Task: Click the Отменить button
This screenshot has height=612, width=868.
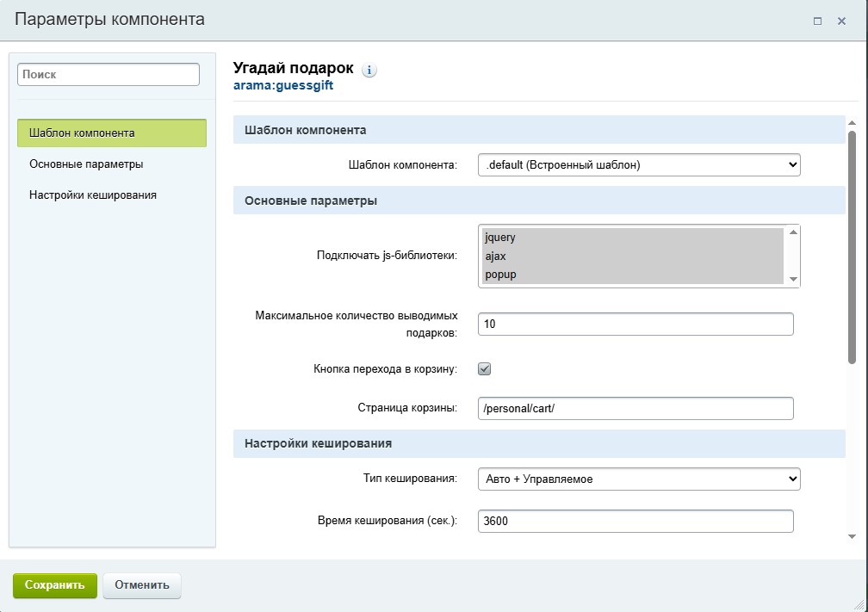Action: pos(142,585)
